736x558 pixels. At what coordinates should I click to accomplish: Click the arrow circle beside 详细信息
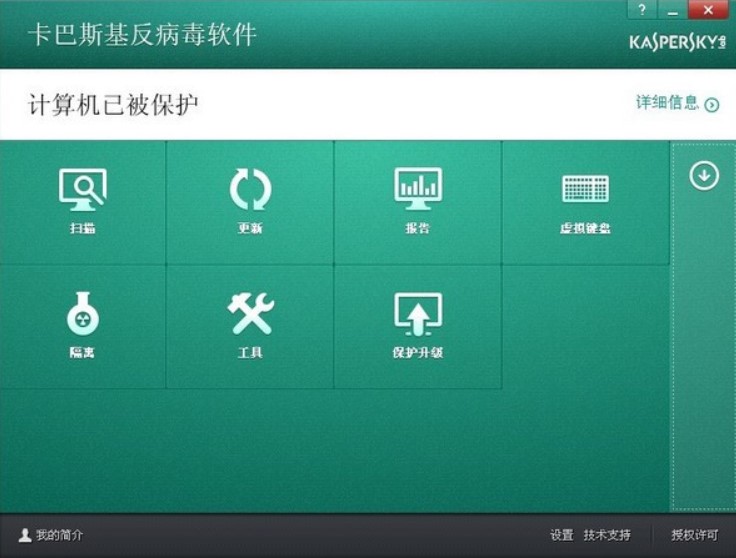click(712, 105)
